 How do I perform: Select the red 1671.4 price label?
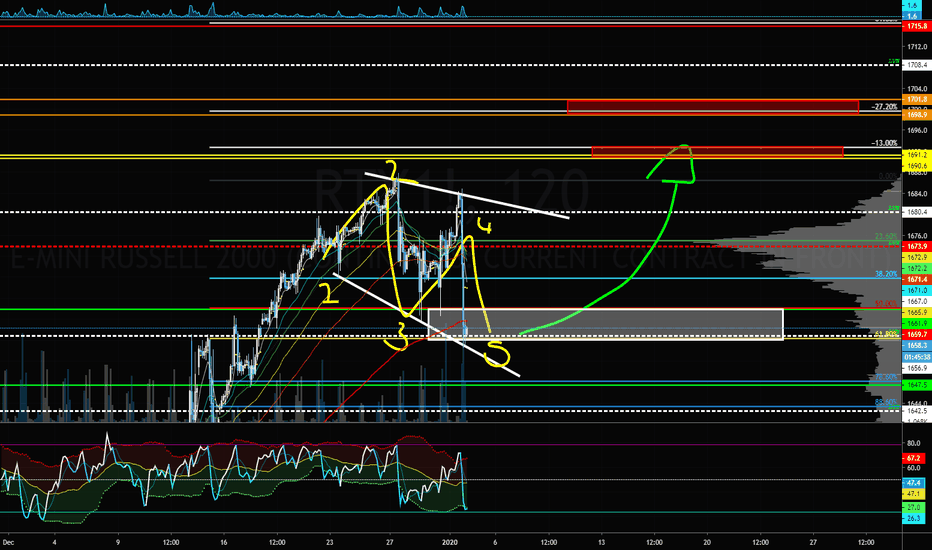[x=917, y=279]
